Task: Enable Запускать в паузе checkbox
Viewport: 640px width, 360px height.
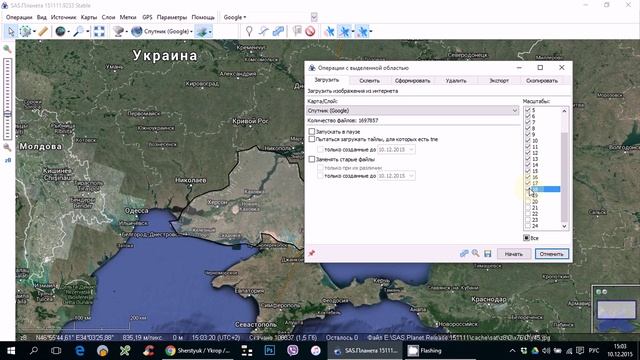Action: (312, 131)
